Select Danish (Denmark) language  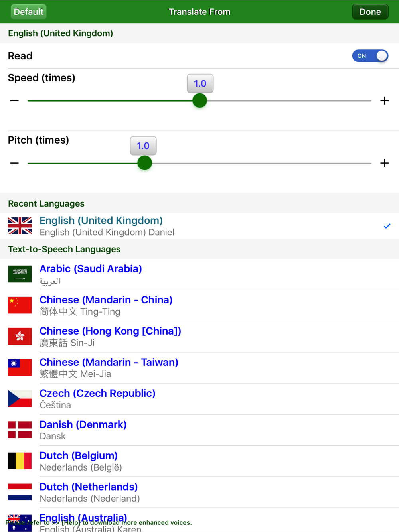pyautogui.click(x=199, y=430)
